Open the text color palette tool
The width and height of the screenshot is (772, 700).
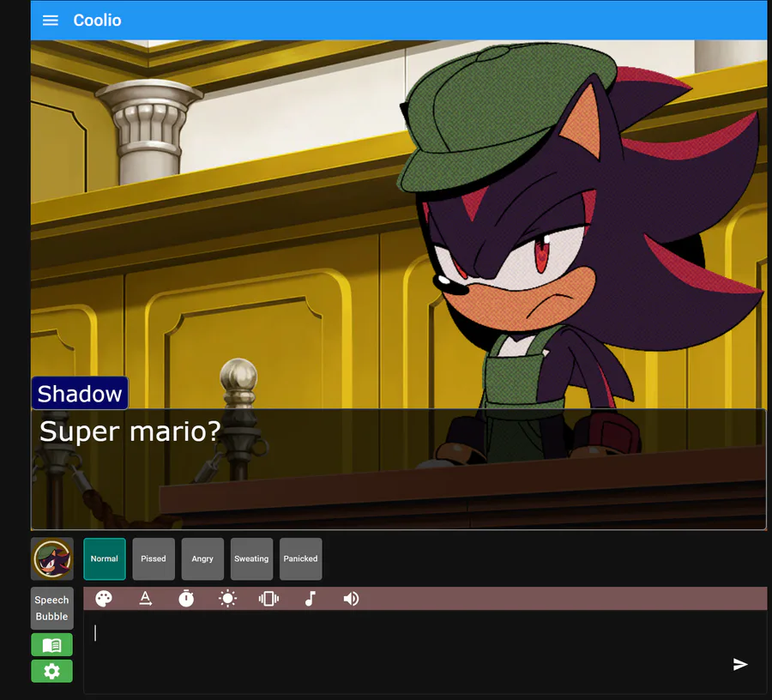(x=104, y=599)
